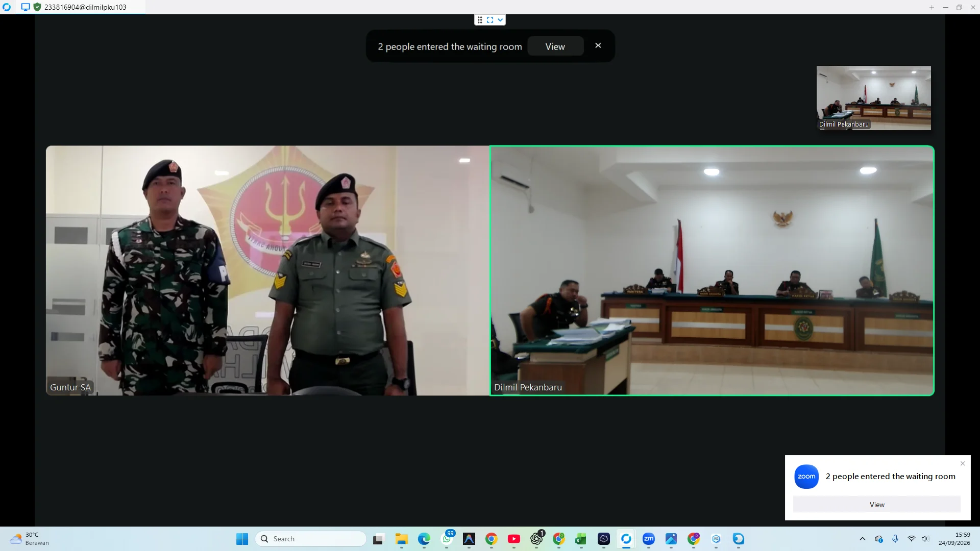Open the Photos app from the taskbar
The height and width of the screenshot is (551, 980).
(x=671, y=539)
